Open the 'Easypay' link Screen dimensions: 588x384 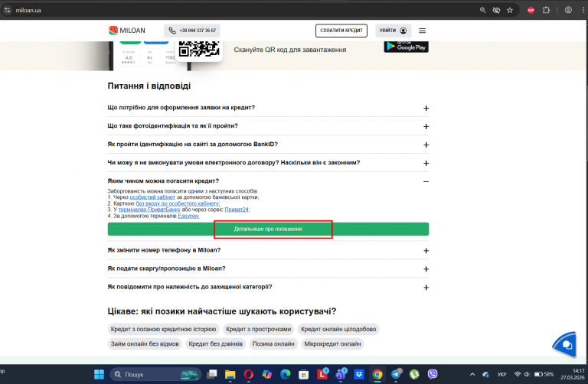click(188, 216)
